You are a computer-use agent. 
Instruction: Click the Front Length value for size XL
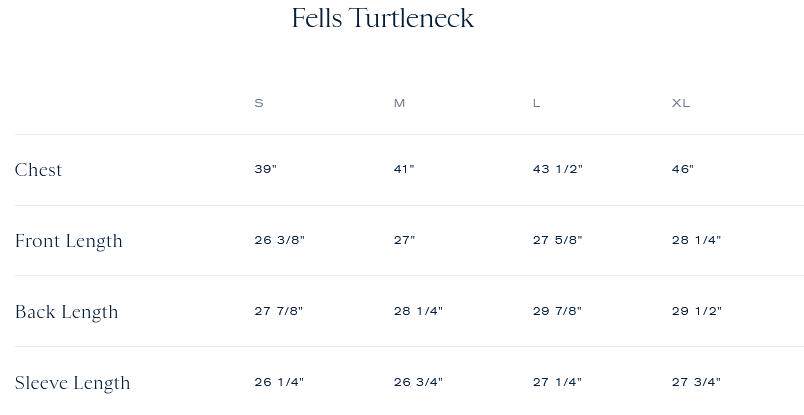(696, 240)
